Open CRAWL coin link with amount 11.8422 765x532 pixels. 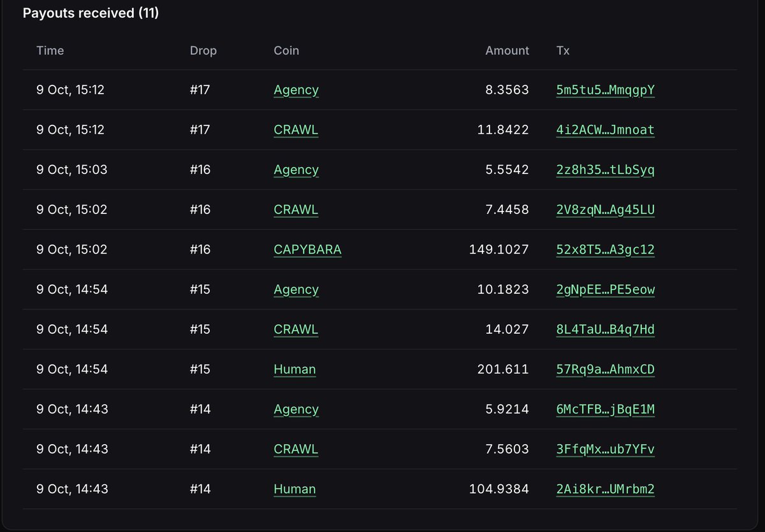(x=296, y=130)
